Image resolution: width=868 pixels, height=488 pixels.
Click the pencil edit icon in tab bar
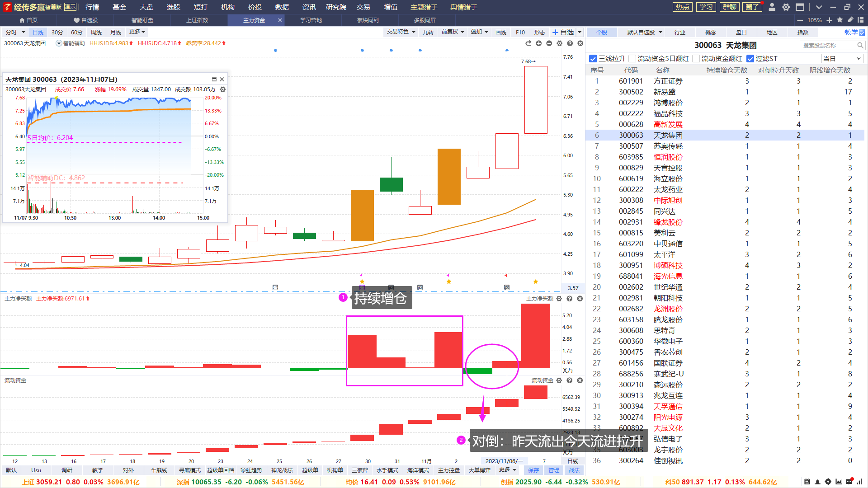850,20
